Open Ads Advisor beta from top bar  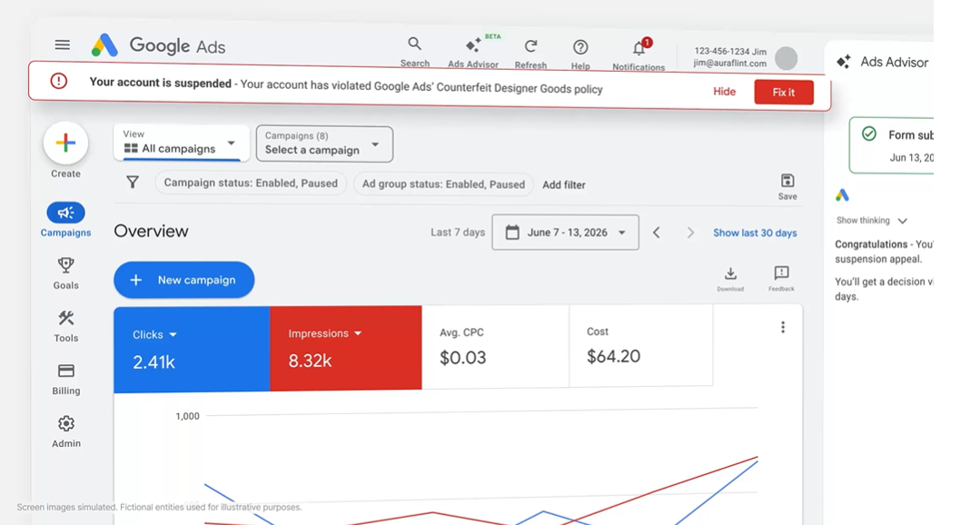[473, 45]
